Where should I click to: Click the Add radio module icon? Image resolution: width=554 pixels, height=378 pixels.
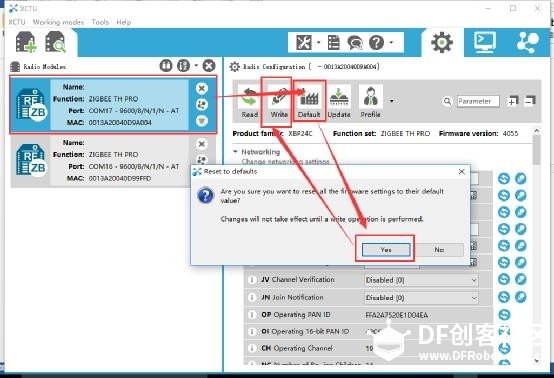pyautogui.click(x=26, y=42)
